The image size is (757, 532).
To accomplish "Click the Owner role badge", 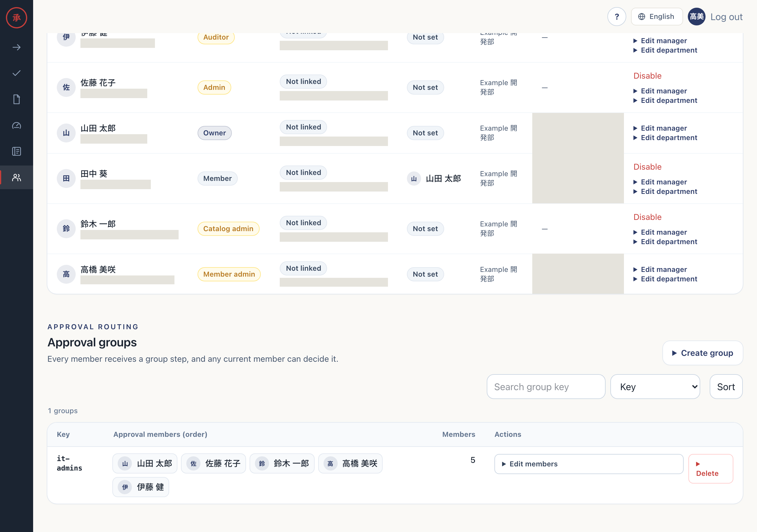I will tap(214, 133).
